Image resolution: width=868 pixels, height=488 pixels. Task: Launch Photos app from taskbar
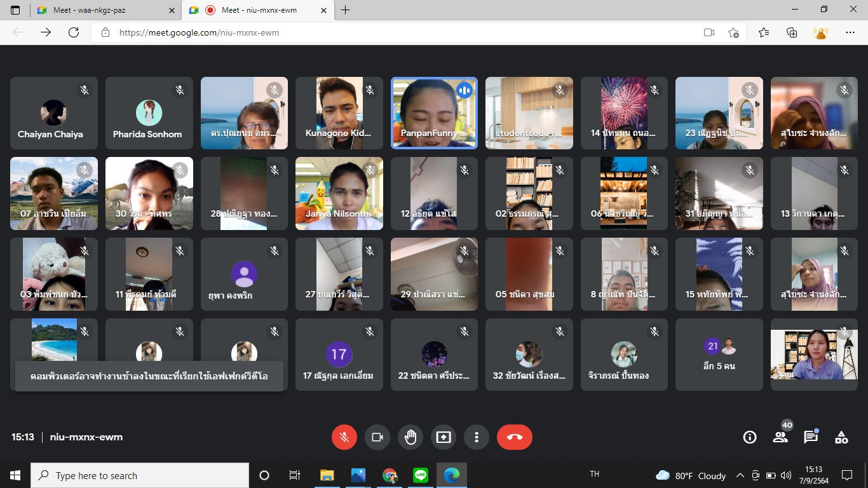click(x=358, y=475)
